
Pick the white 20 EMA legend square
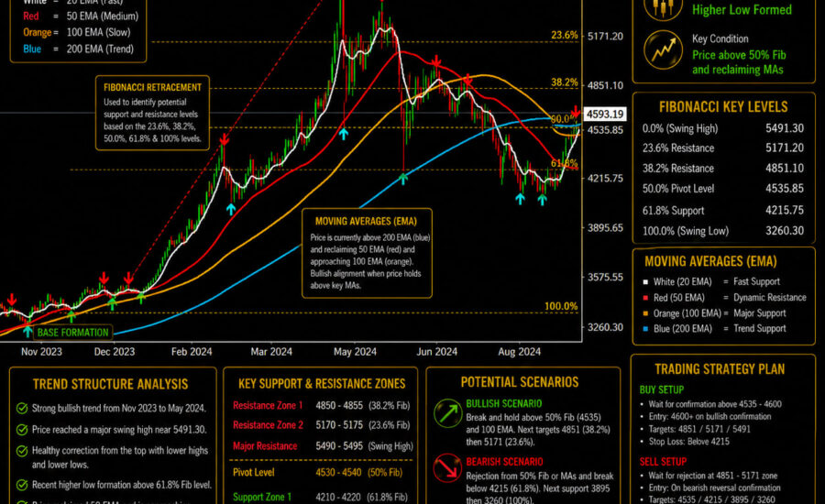(645, 282)
